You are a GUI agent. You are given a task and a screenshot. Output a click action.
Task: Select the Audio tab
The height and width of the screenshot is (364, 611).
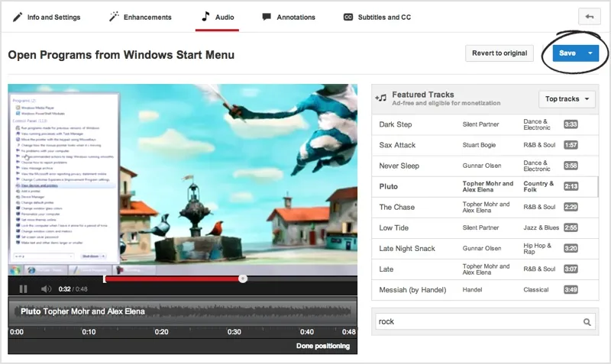(218, 17)
